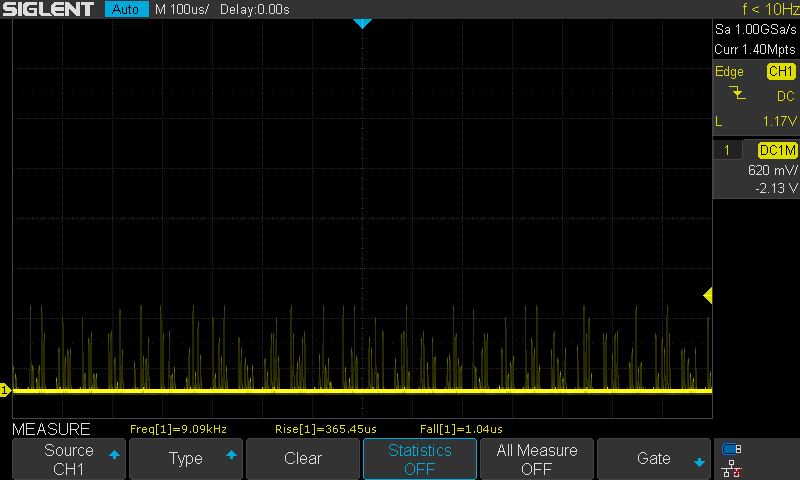The image size is (800, 480).
Task: Toggle All Measure OFF button
Action: coord(537,459)
